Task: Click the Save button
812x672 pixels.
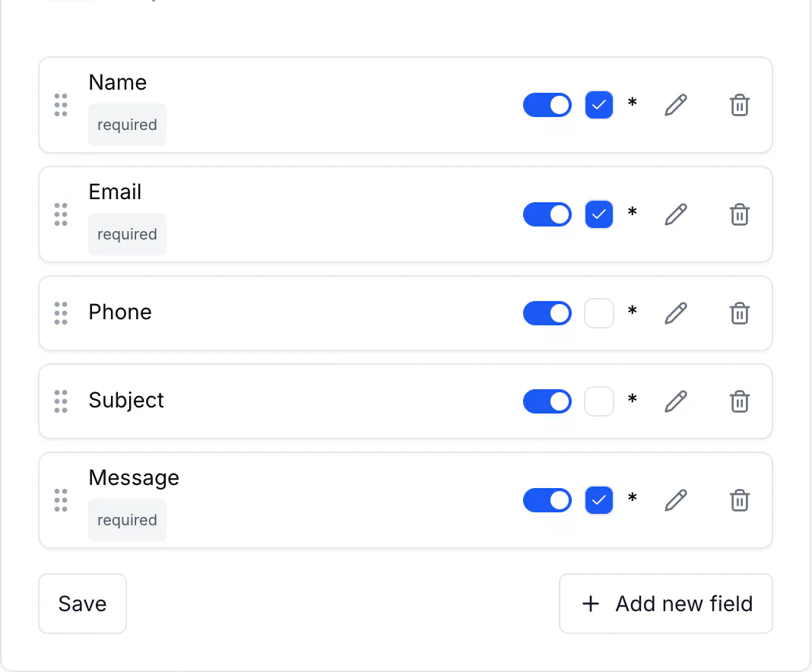Action: click(x=82, y=604)
